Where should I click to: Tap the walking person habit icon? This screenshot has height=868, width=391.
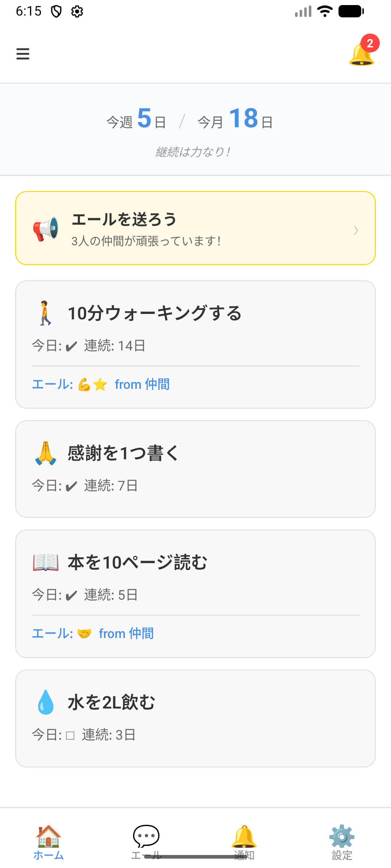[45, 313]
